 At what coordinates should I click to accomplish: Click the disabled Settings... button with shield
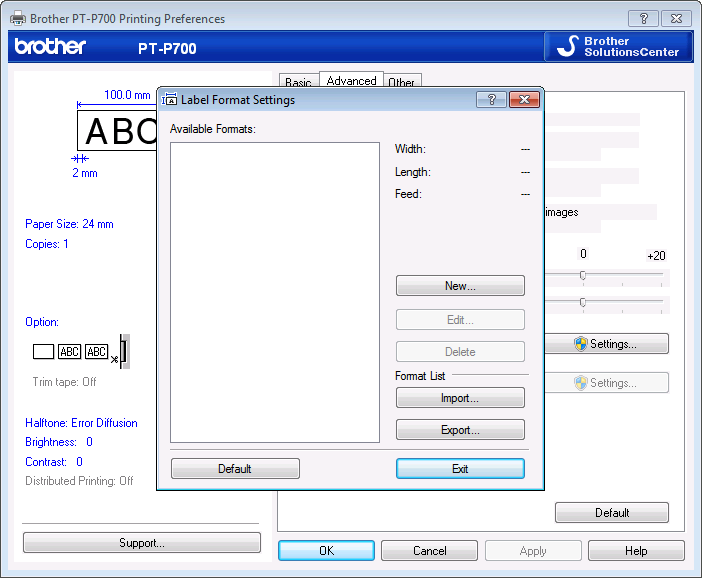point(607,383)
